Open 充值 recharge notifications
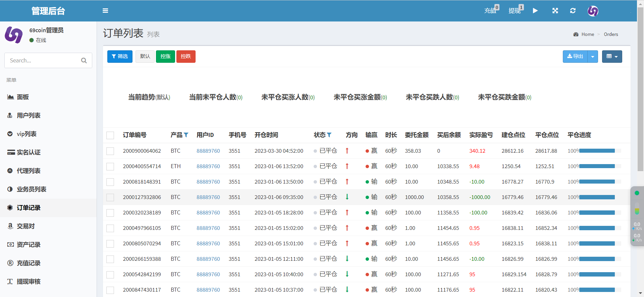 pyautogui.click(x=491, y=10)
